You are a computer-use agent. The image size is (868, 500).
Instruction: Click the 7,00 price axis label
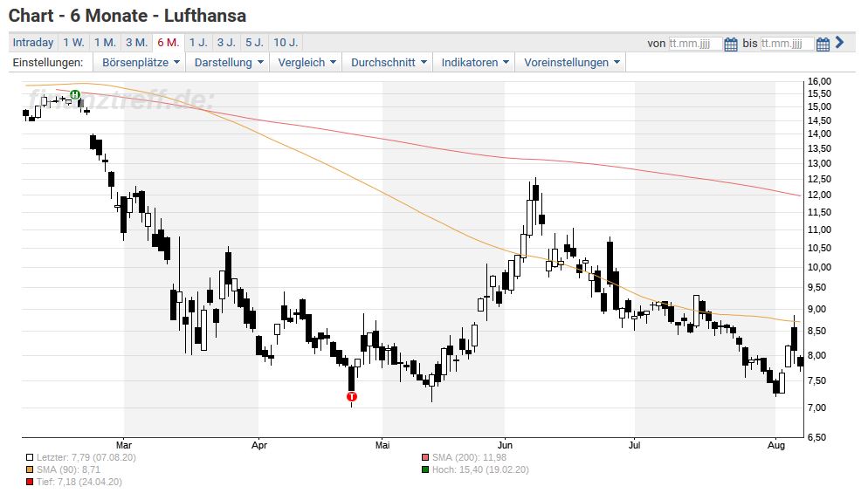817,408
